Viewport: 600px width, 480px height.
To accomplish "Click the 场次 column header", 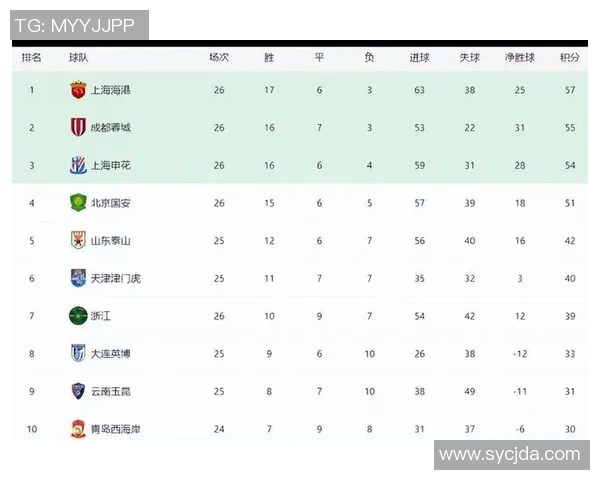I will coord(219,58).
